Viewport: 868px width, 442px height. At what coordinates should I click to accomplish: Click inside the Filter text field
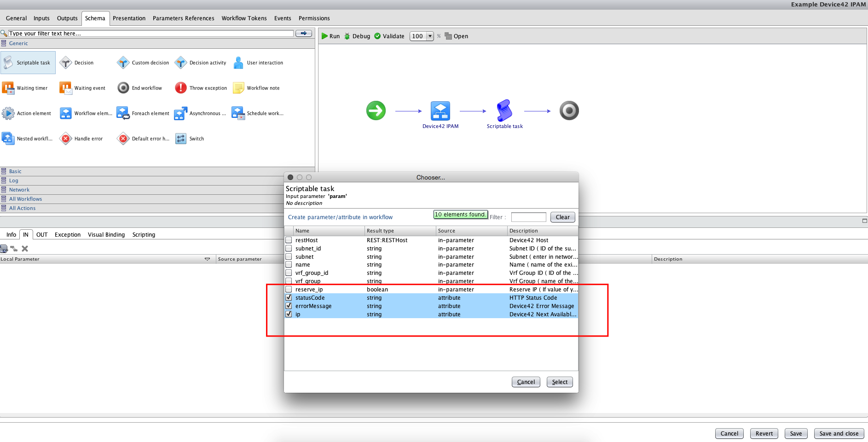click(528, 217)
